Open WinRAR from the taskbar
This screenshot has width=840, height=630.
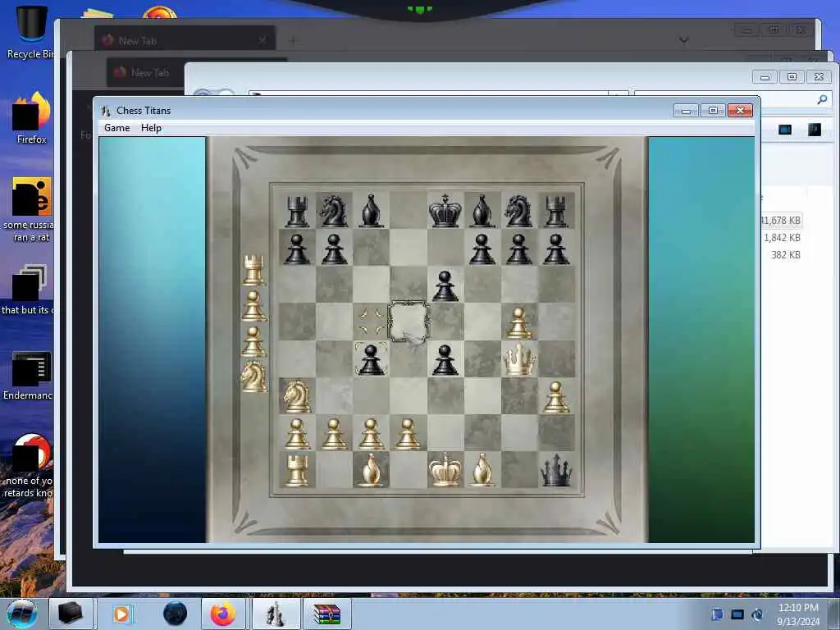(326, 614)
